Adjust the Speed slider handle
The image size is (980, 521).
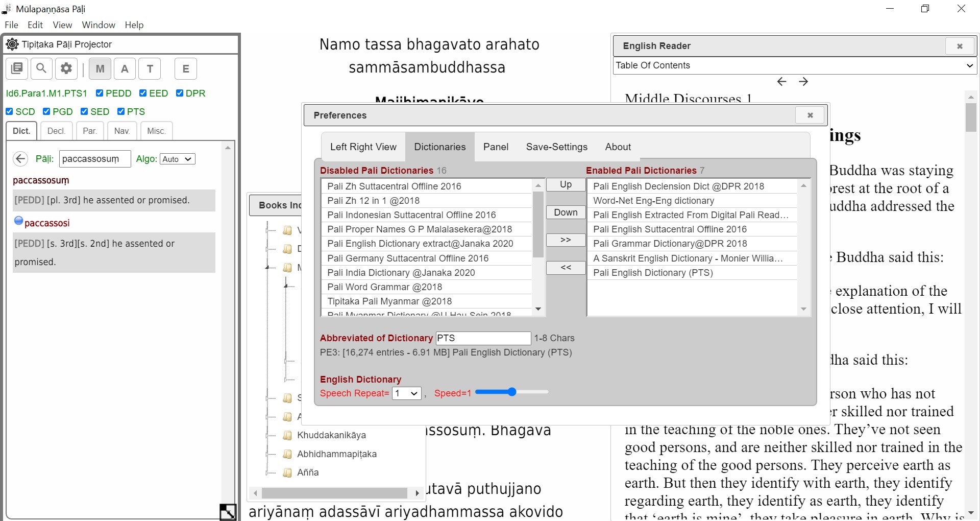[512, 392]
